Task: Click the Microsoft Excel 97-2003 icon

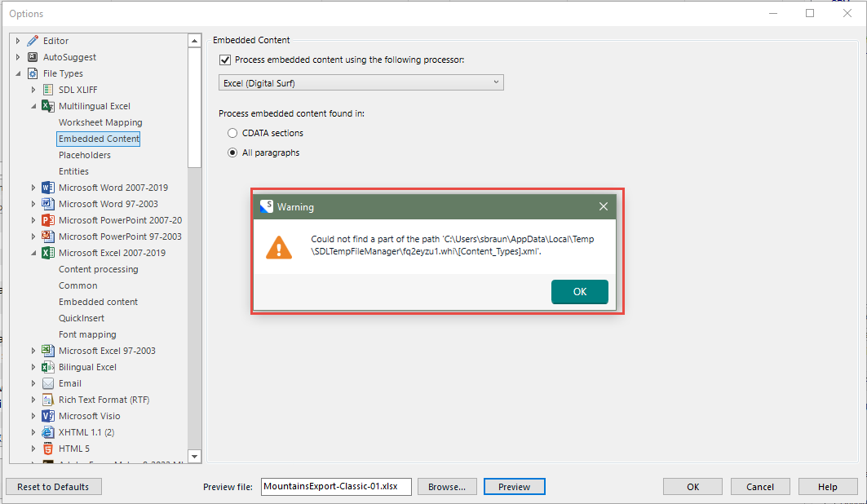Action: coord(48,351)
